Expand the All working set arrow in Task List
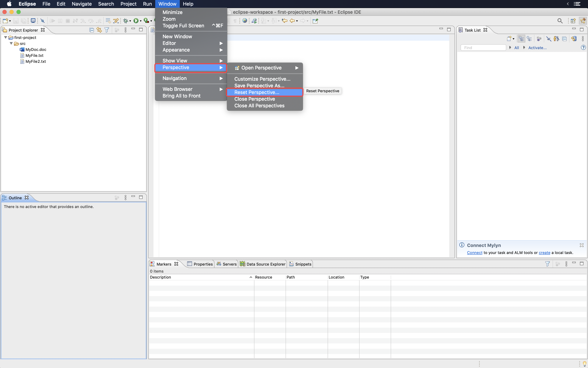 (x=510, y=48)
